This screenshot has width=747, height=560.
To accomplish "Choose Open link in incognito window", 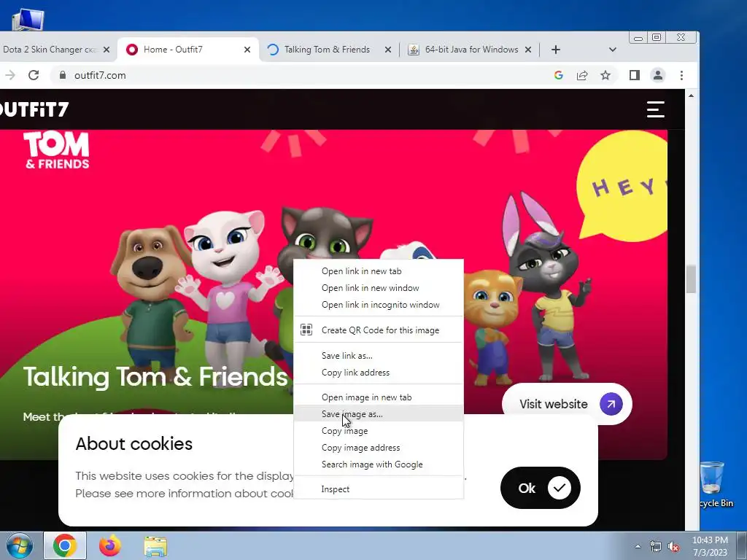I will pyautogui.click(x=379, y=305).
